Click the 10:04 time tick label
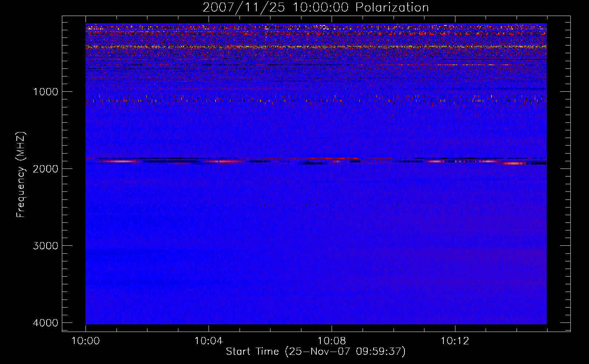 (209, 341)
